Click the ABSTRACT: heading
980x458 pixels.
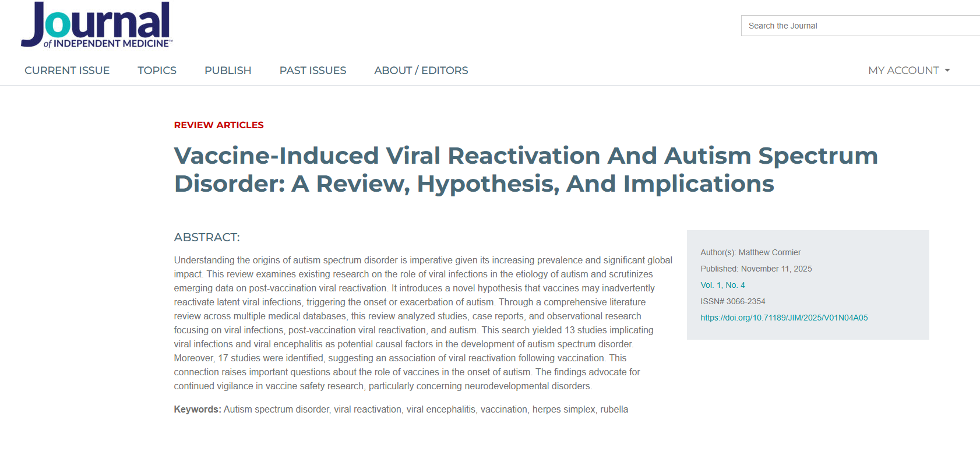pyautogui.click(x=207, y=237)
